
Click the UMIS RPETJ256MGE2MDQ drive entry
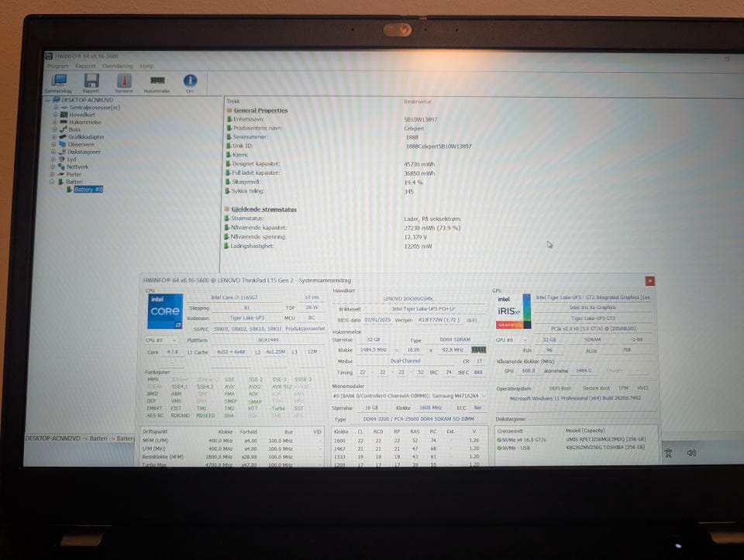(605, 439)
